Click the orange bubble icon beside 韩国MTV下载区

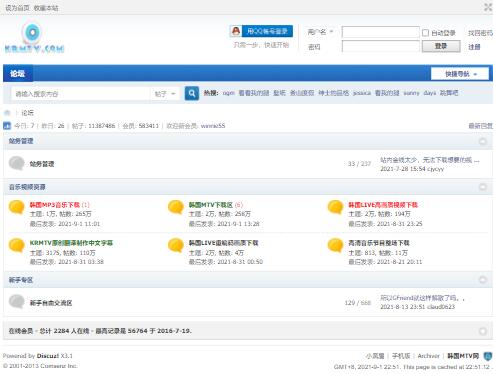pyautogui.click(x=176, y=207)
